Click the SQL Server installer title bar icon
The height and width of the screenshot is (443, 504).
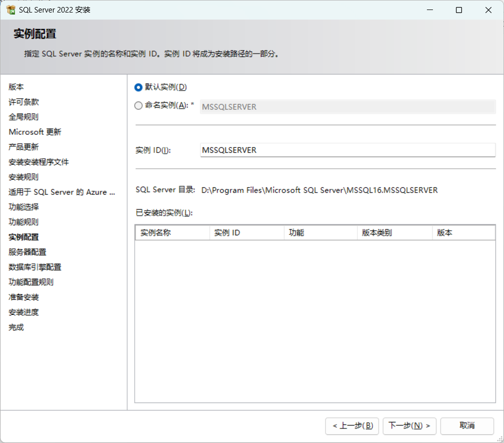[10, 10]
